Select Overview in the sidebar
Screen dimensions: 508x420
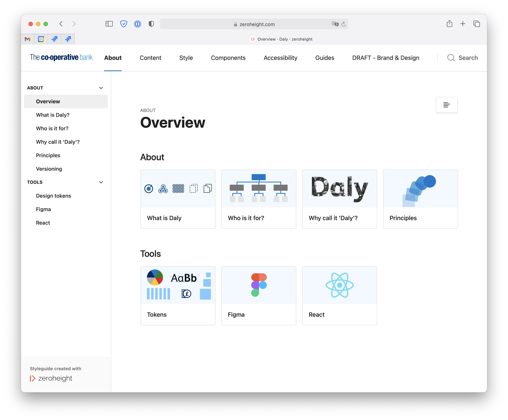tap(66, 101)
